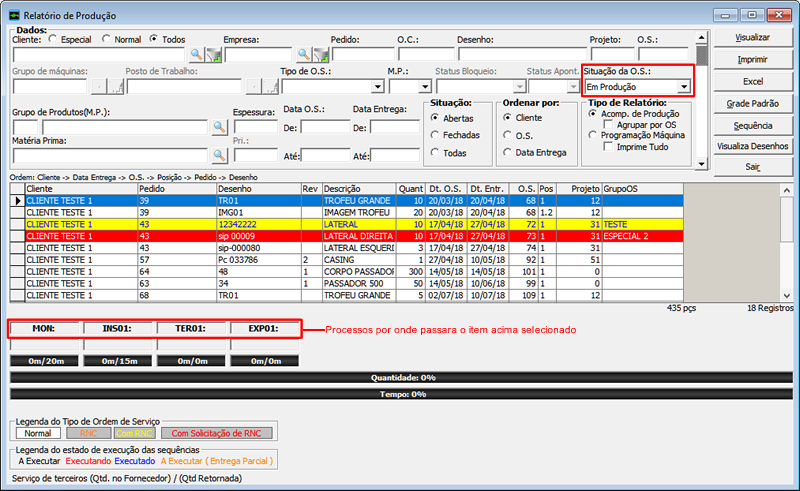This screenshot has height=491, width=800.
Task: Order results by O.S.
Action: click(507, 135)
